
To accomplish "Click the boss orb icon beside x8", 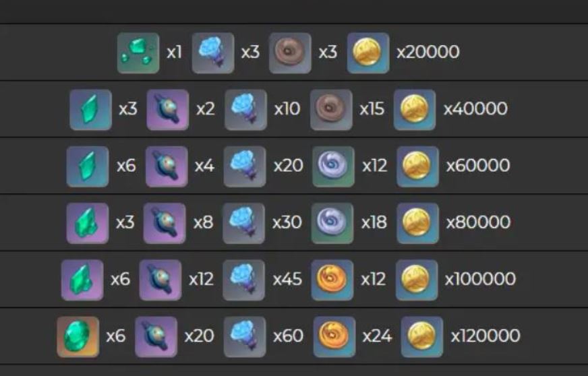I will (165, 224).
